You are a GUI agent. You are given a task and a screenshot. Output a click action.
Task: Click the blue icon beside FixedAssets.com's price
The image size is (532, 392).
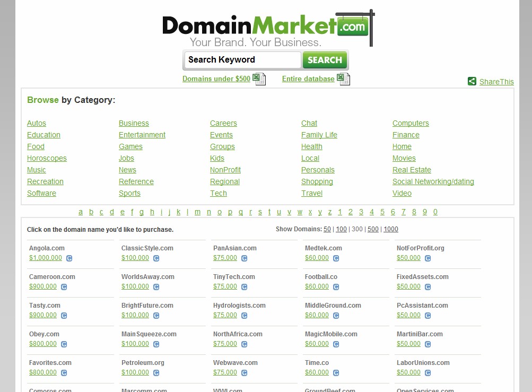click(x=428, y=287)
